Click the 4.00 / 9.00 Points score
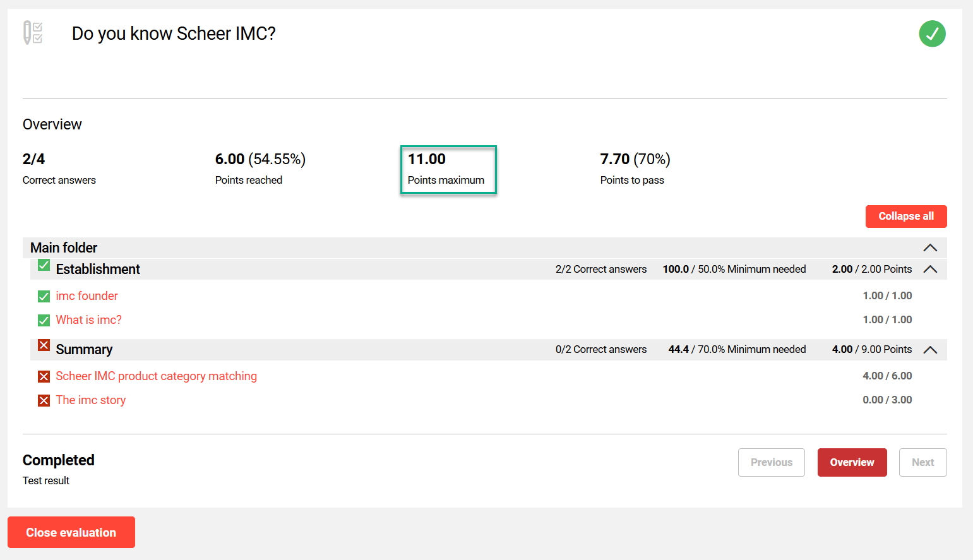The image size is (973, 560). coord(872,349)
